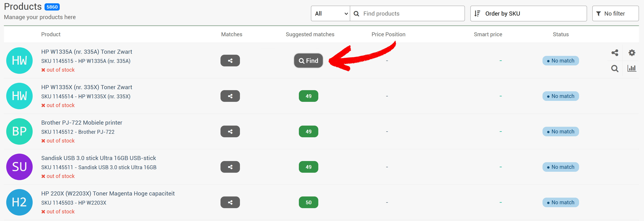Open 50 suggested matches for HP 220X

point(308,203)
